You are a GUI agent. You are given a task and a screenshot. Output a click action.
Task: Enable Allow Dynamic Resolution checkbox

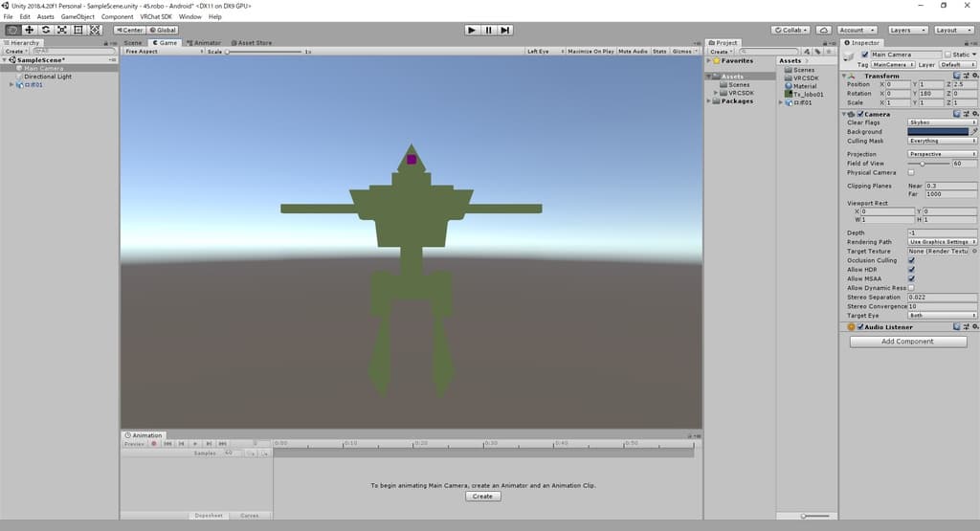911,288
